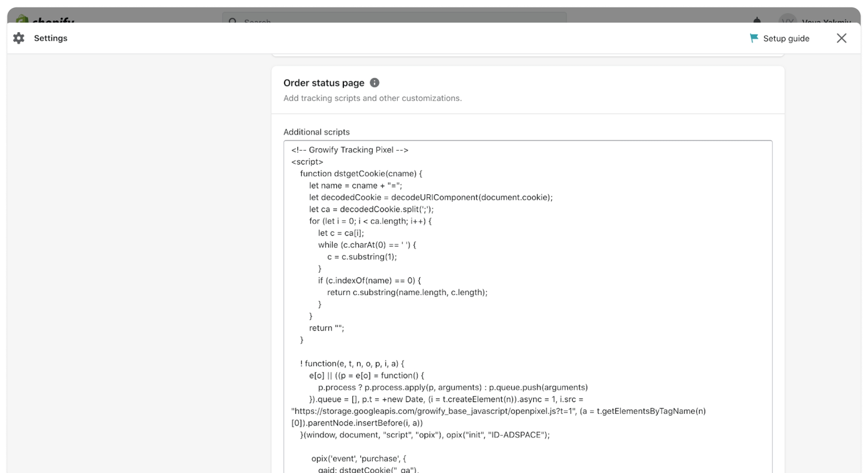Open the Setup guide flag icon
This screenshot has width=868, height=473.
coord(754,38)
